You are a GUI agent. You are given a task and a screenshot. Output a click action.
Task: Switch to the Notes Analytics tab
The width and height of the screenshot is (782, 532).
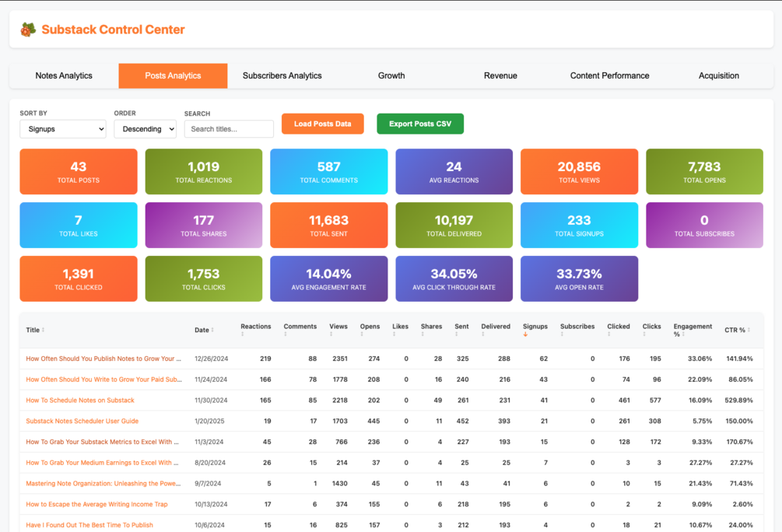click(x=64, y=75)
